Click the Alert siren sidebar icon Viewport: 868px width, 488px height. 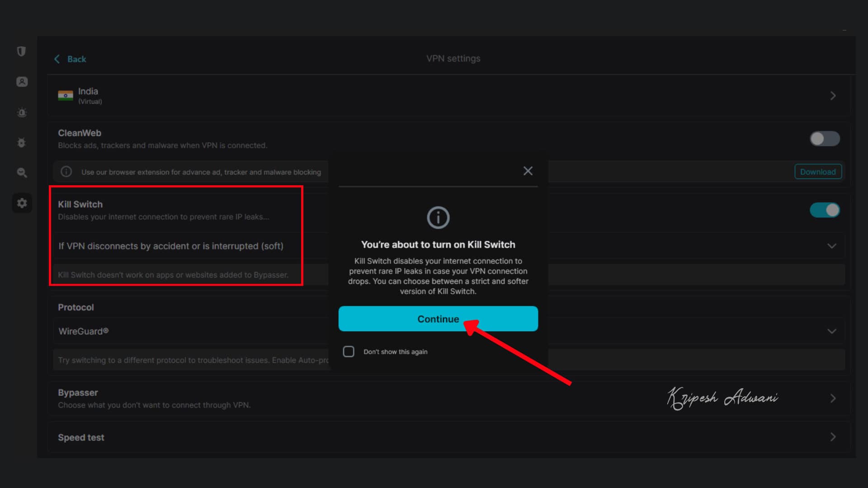point(22,113)
